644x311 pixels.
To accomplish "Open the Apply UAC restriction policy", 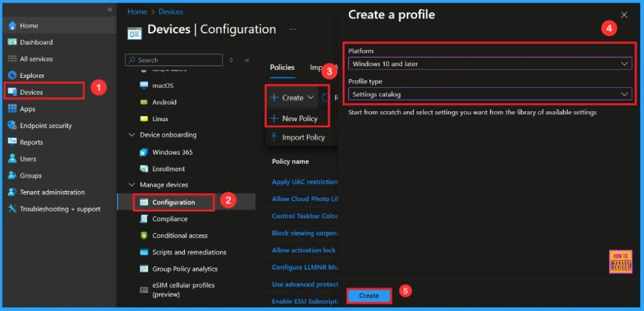I will pos(305,182).
